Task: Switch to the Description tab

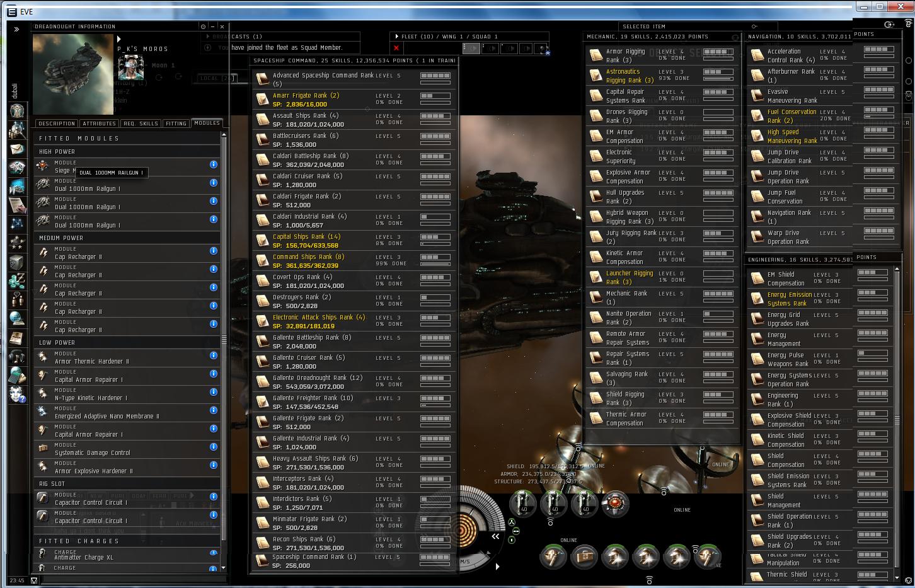Action: tap(57, 124)
